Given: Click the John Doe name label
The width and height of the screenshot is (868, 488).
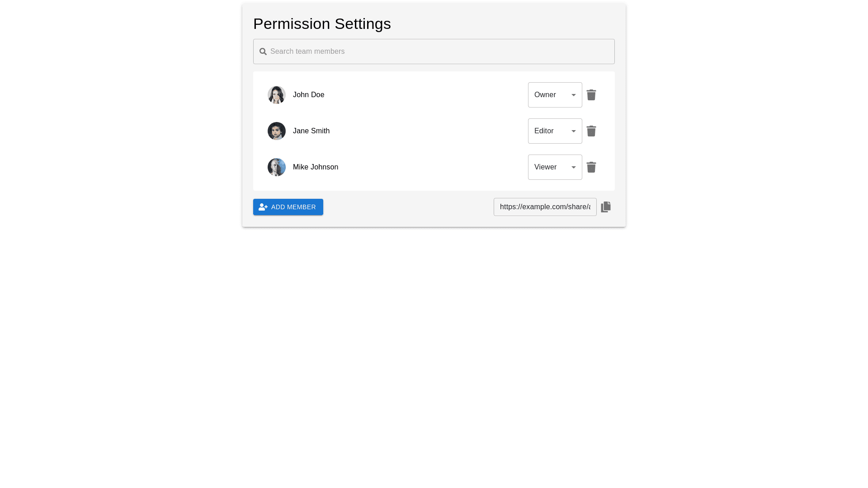Looking at the screenshot, I should [308, 95].
